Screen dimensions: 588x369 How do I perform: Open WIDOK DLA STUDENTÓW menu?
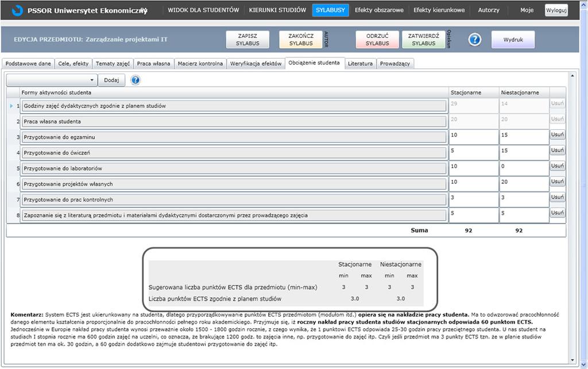[x=203, y=10]
